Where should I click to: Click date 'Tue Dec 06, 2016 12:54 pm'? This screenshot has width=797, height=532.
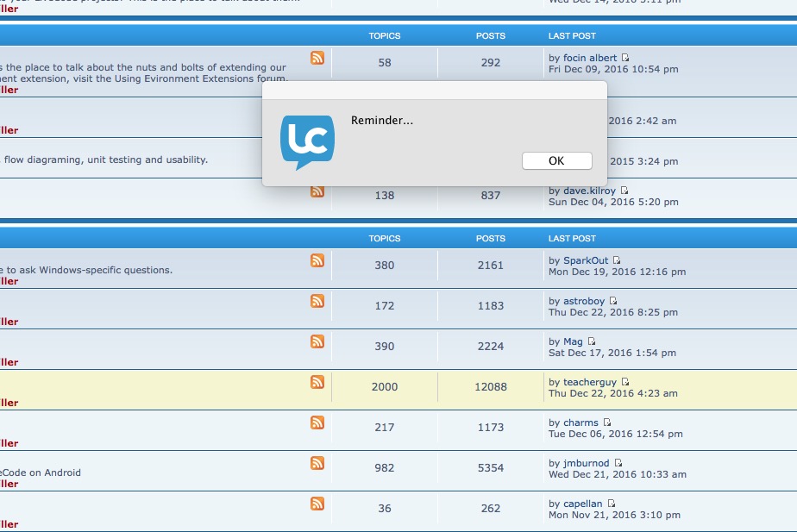[616, 434]
